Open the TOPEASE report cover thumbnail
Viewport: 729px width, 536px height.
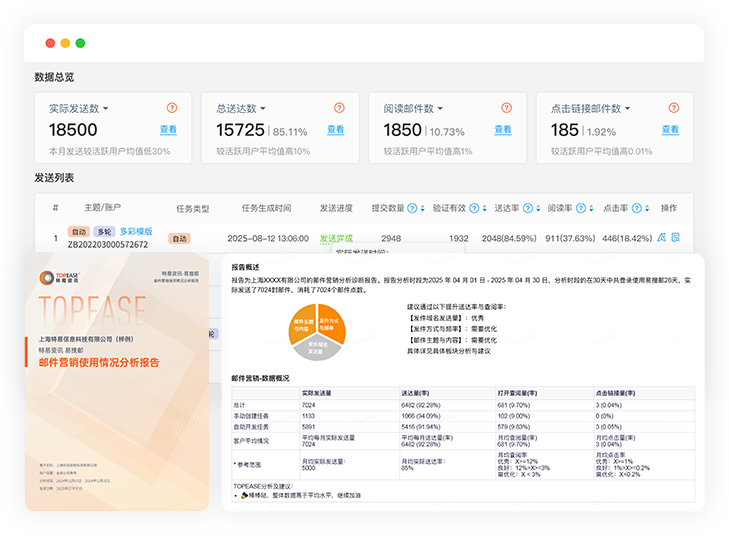[116, 380]
